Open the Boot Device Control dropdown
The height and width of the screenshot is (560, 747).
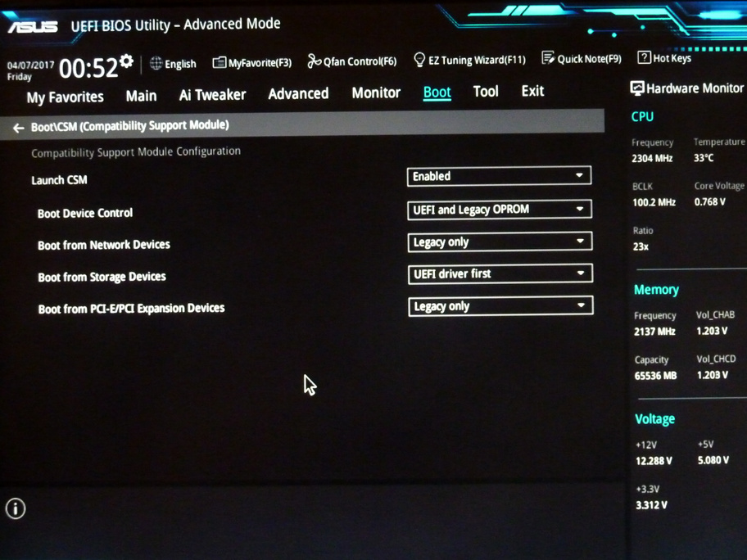pyautogui.click(x=500, y=209)
